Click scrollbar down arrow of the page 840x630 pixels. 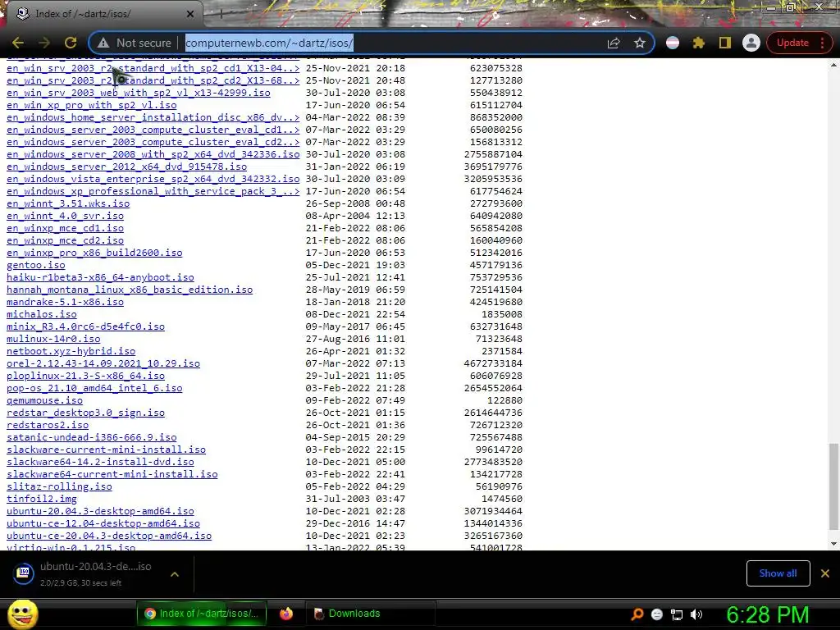[833, 544]
